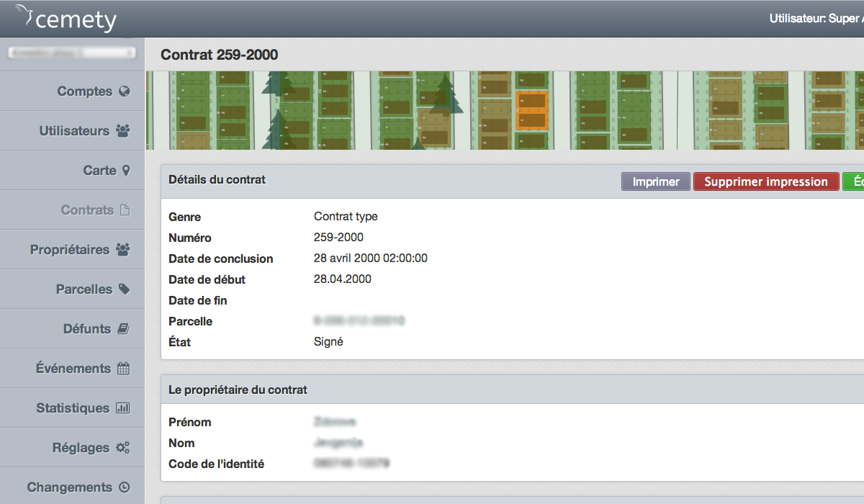Open the Parcelles menu item
The image size is (864, 504).
pyautogui.click(x=84, y=289)
